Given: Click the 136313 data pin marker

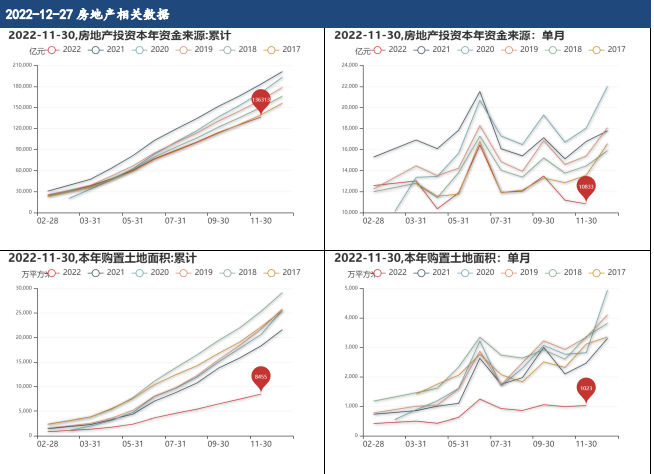Looking at the screenshot, I should pyautogui.click(x=261, y=100).
